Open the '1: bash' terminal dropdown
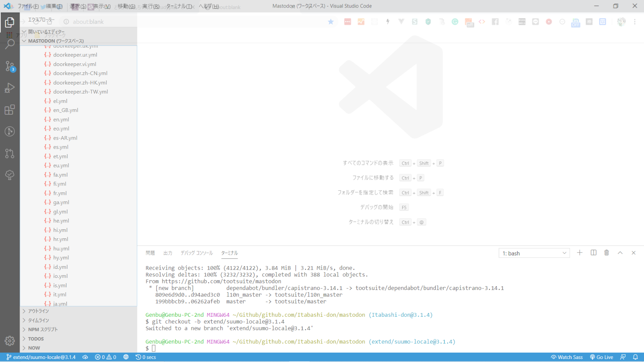This screenshot has width=644, height=362. (x=534, y=253)
